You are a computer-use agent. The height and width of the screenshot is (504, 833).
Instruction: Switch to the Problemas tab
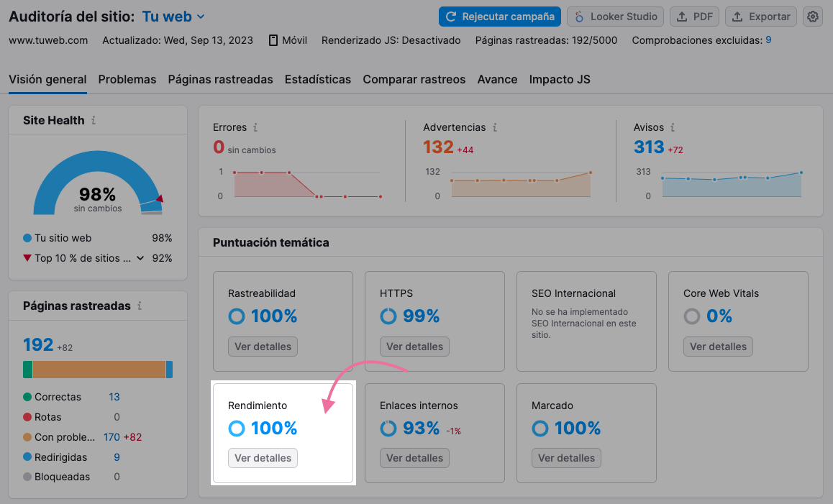127,79
